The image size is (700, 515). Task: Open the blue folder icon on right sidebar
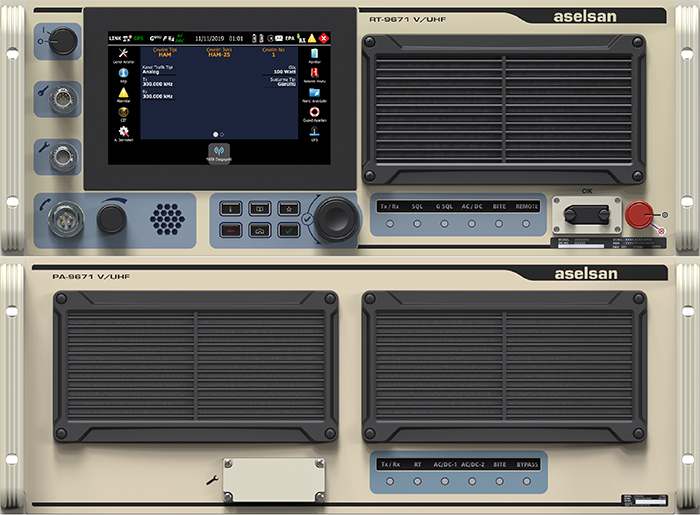coord(314,93)
